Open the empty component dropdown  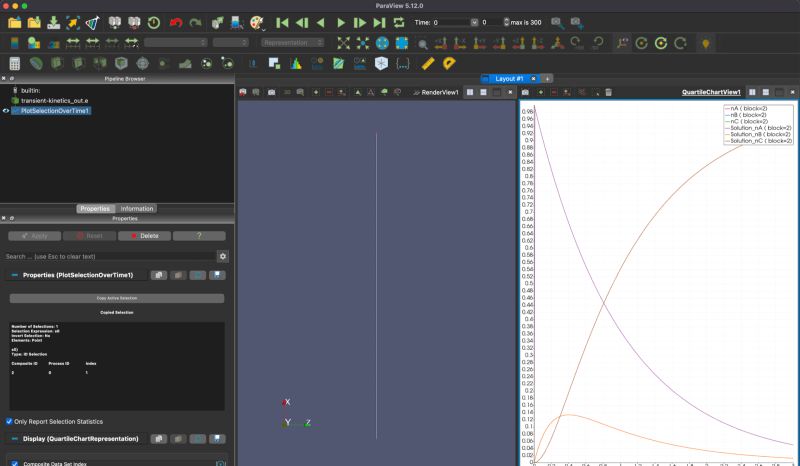pos(231,43)
